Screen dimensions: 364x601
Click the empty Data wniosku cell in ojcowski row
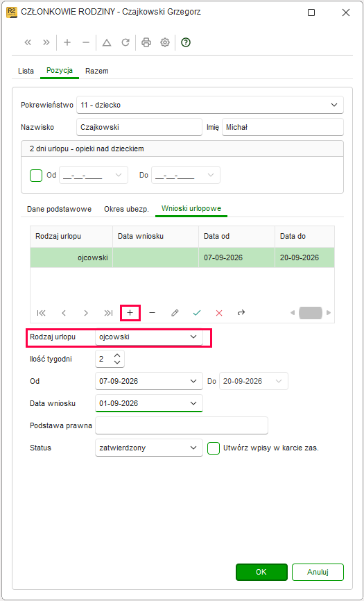(x=156, y=257)
